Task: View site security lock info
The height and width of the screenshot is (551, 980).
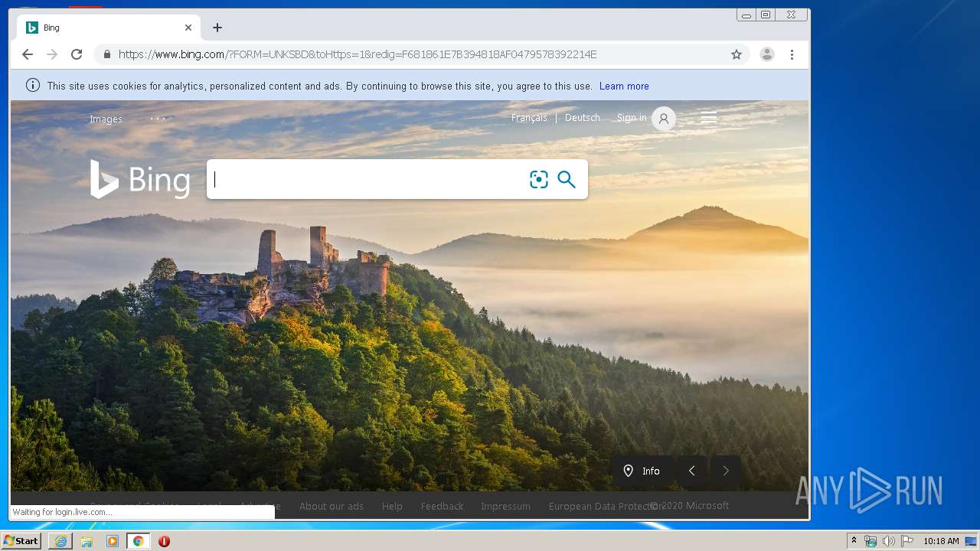Action: 106,54
